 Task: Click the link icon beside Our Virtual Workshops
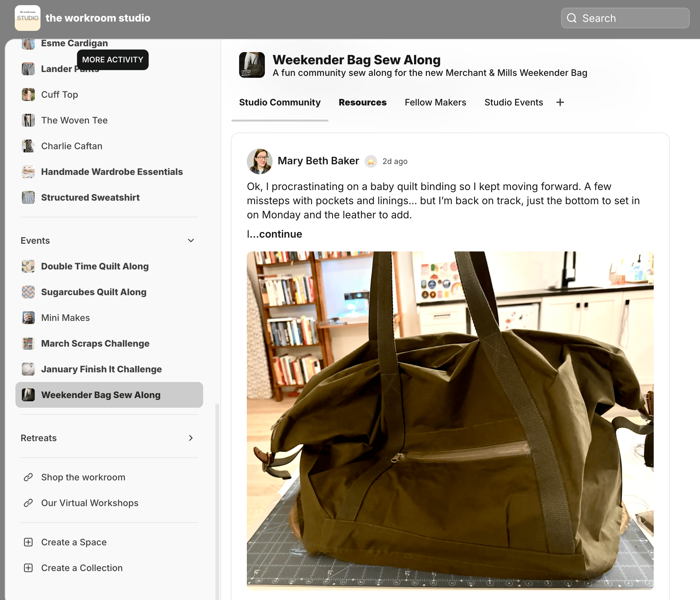click(x=28, y=503)
